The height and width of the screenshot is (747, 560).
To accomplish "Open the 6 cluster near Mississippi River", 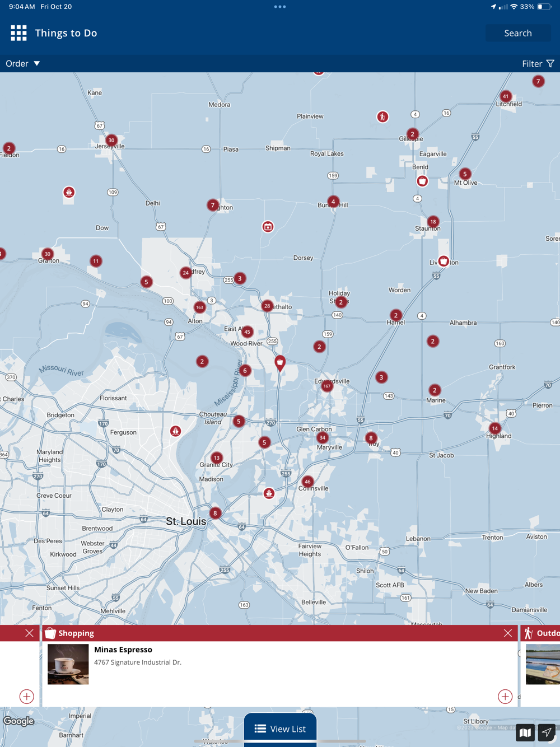I will (x=245, y=371).
